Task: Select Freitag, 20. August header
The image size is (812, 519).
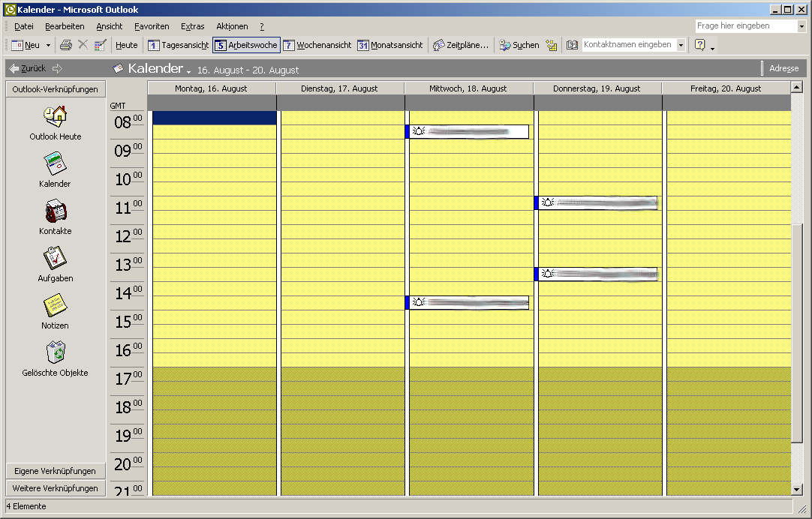Action: click(x=726, y=88)
